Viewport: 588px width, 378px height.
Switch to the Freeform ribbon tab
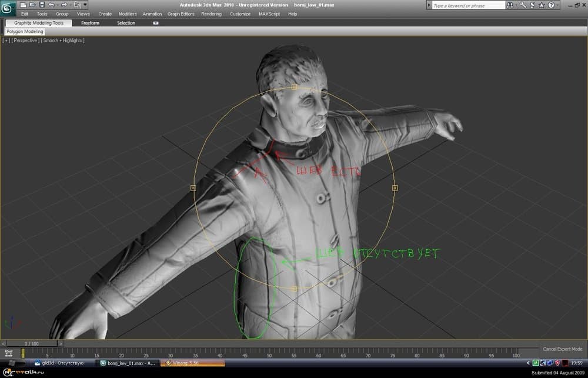click(x=90, y=23)
